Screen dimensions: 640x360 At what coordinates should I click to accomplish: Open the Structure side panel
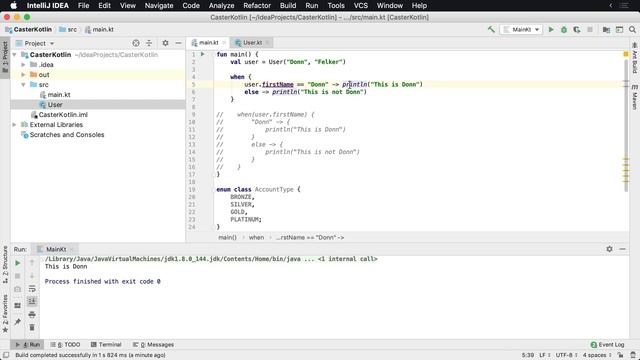point(5,265)
